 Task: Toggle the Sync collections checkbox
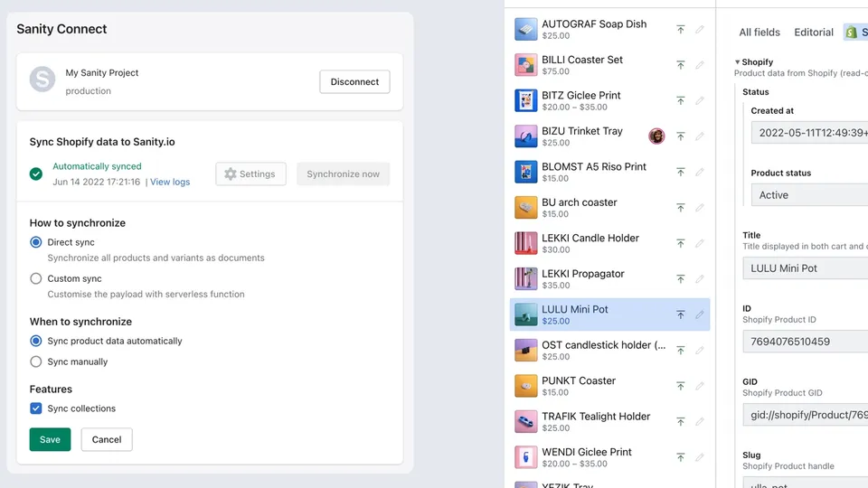click(x=36, y=408)
